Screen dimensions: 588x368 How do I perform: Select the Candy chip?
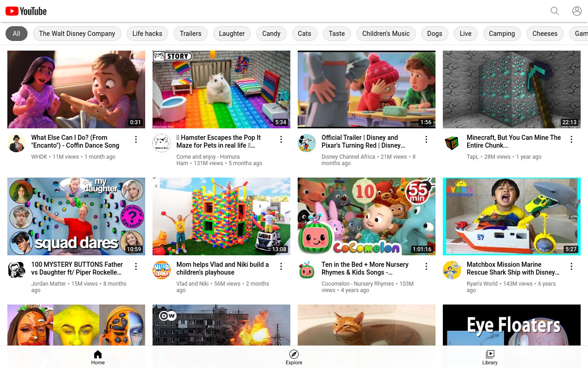click(x=271, y=34)
